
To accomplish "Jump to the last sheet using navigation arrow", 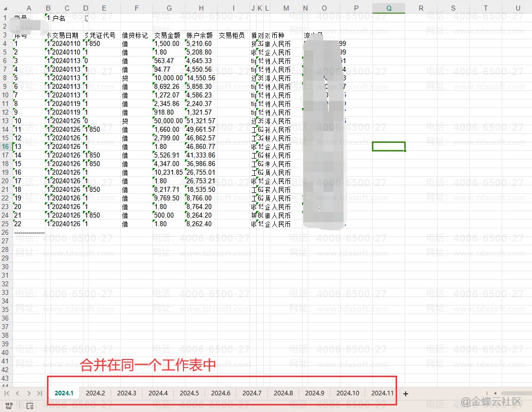I will coord(39,393).
